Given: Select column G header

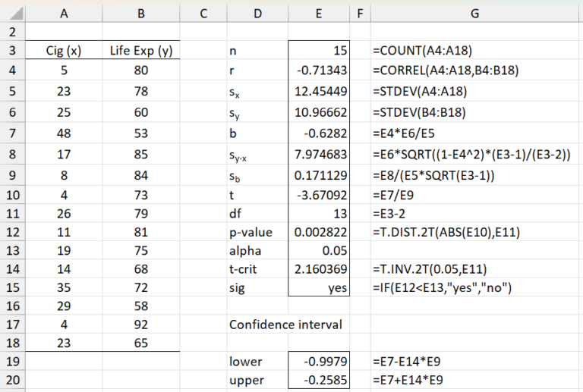Looking at the screenshot, I should click(x=474, y=14).
